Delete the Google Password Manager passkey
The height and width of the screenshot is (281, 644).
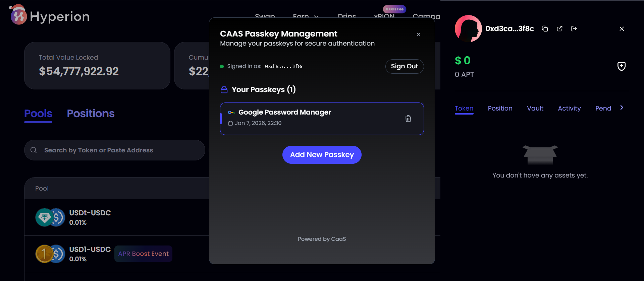[408, 119]
